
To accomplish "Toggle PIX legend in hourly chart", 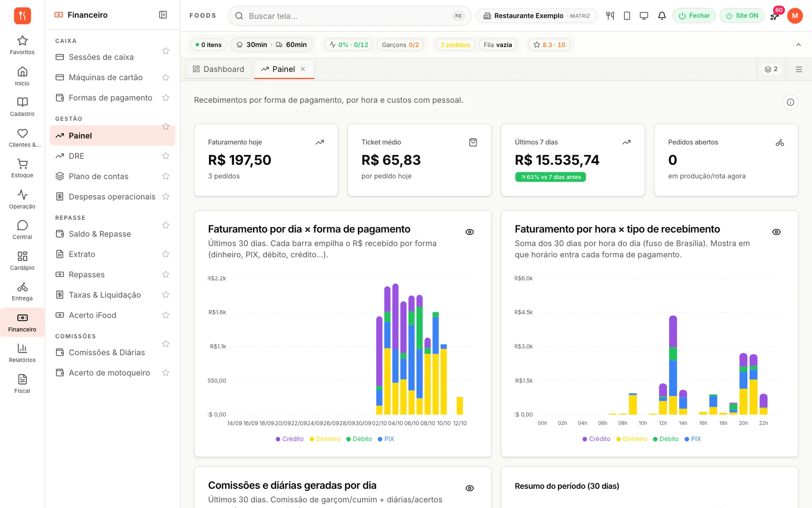I will pos(692,439).
